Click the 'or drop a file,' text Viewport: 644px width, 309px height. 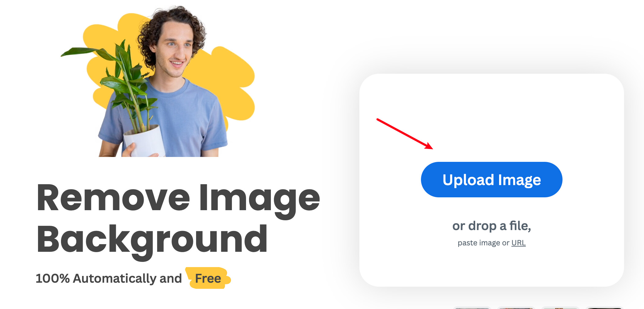[491, 226]
